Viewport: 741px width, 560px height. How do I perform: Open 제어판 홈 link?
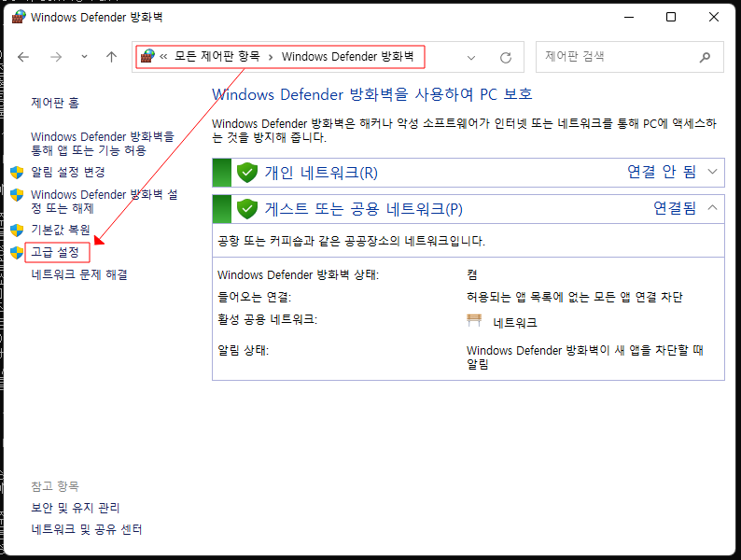coord(55,103)
